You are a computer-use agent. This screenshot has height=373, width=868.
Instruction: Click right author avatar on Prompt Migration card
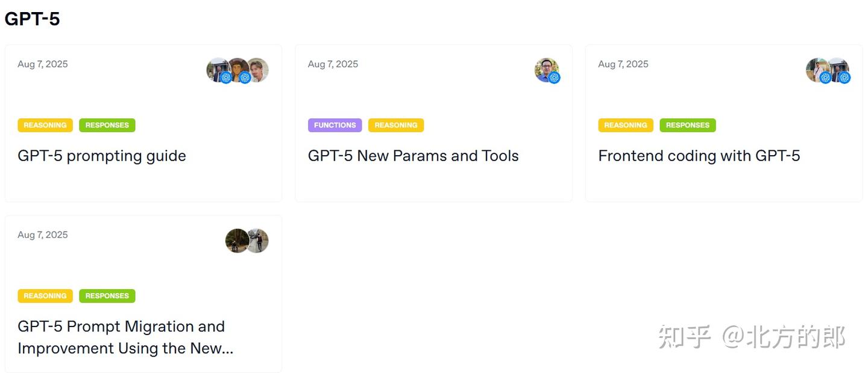click(x=259, y=241)
